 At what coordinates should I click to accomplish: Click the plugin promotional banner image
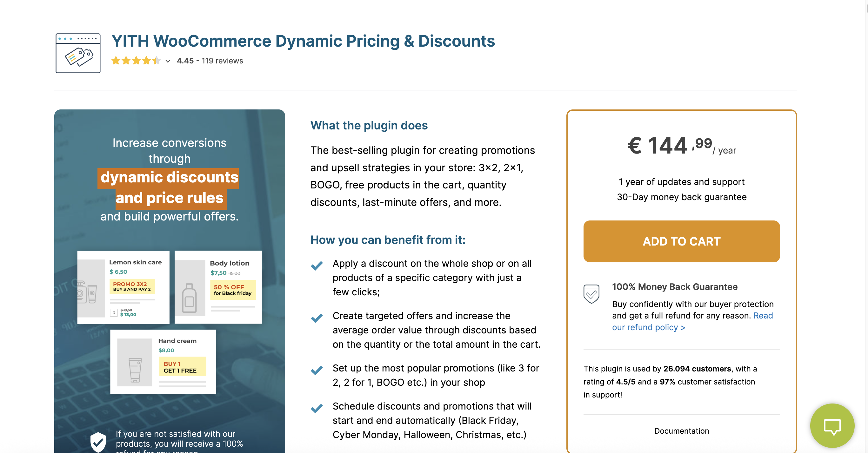tap(170, 179)
